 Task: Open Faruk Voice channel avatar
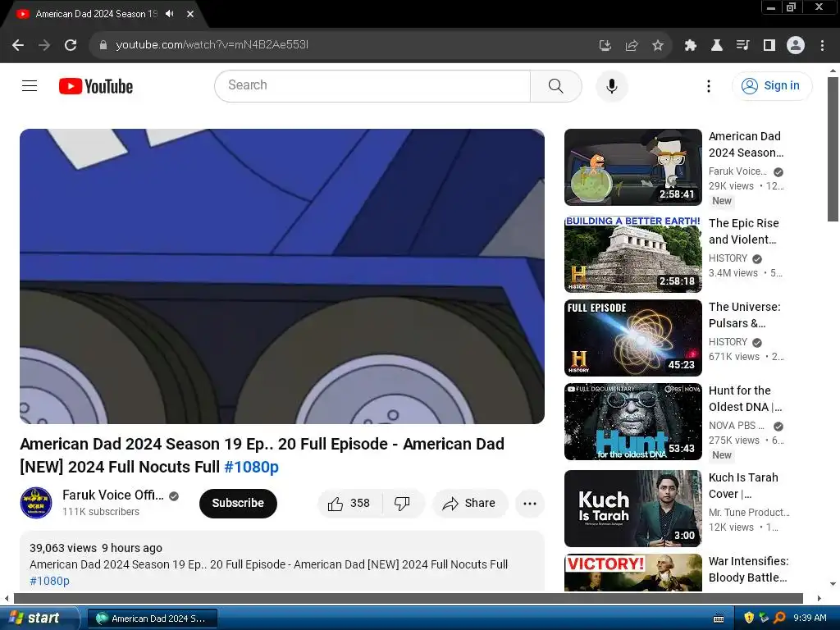[x=36, y=503]
